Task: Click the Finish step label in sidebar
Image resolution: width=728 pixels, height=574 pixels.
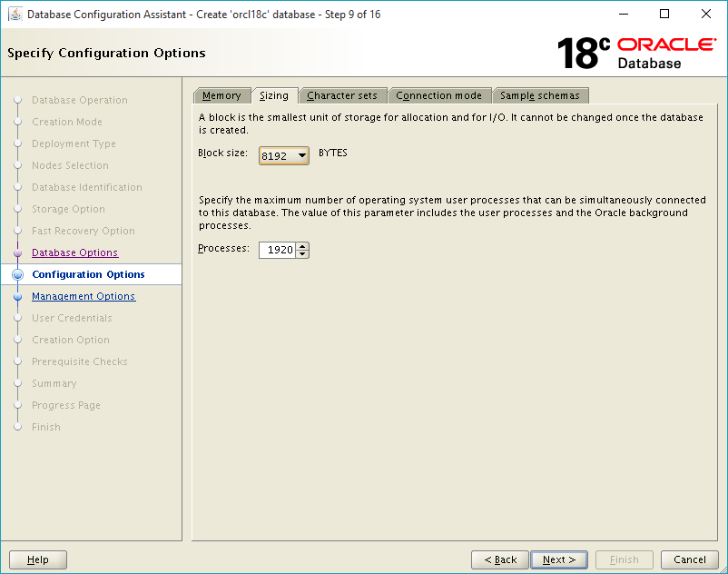Action: (x=46, y=427)
